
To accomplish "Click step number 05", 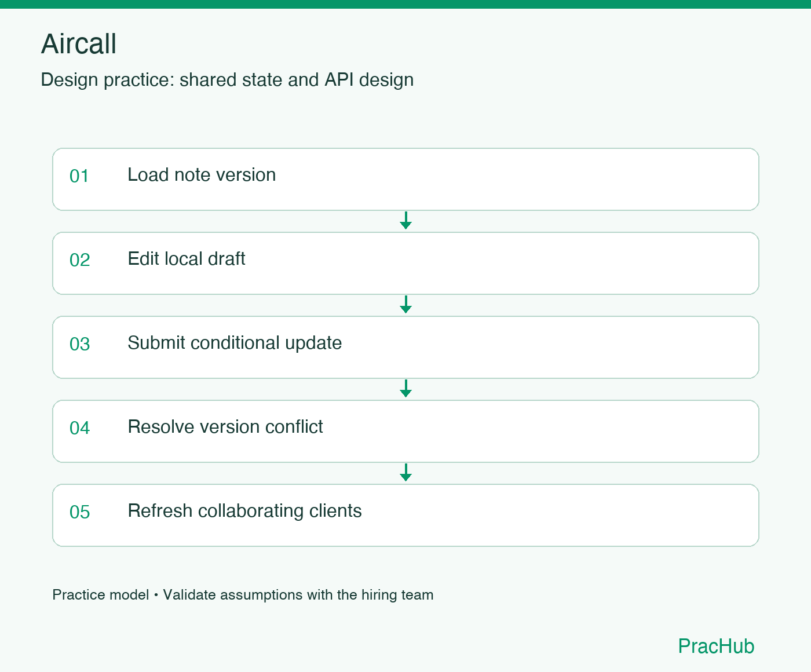I will [x=80, y=512].
